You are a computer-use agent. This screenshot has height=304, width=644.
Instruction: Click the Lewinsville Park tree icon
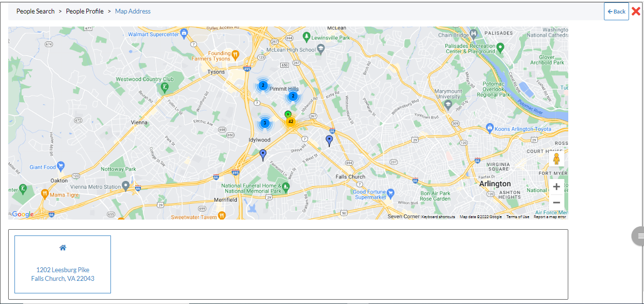pyautogui.click(x=306, y=37)
